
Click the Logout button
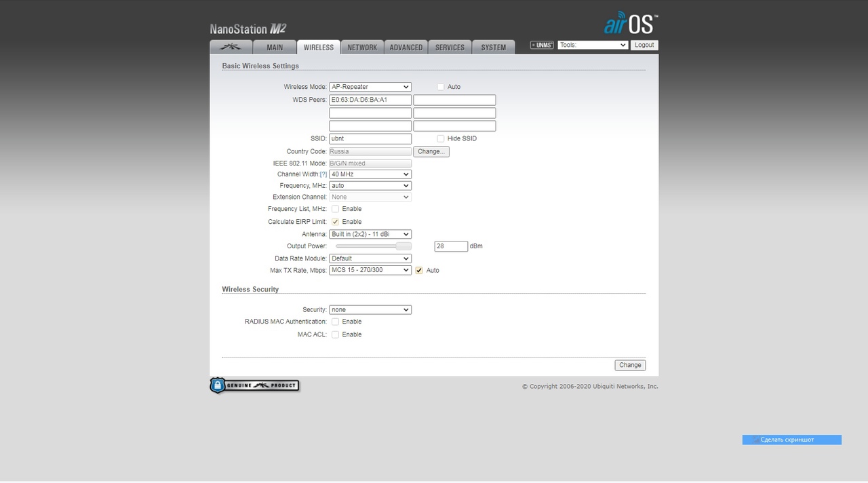644,45
